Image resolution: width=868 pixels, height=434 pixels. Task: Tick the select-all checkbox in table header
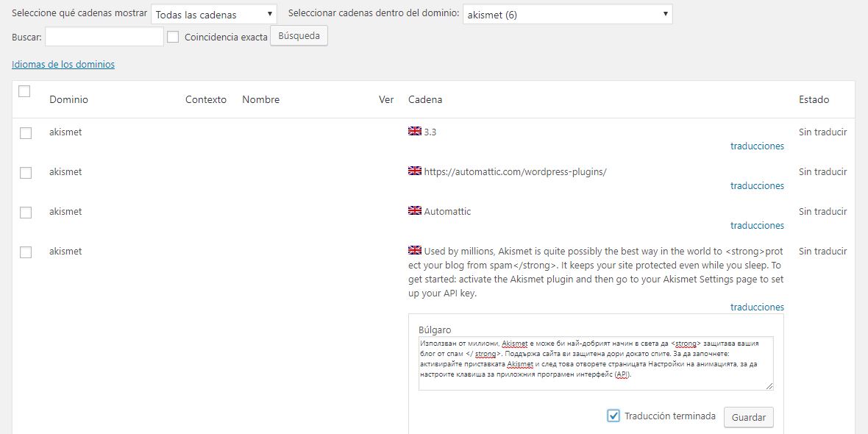[24, 91]
